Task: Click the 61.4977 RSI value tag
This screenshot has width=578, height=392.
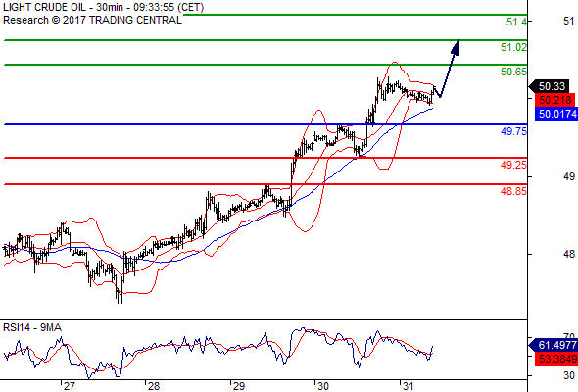Action: click(554, 345)
